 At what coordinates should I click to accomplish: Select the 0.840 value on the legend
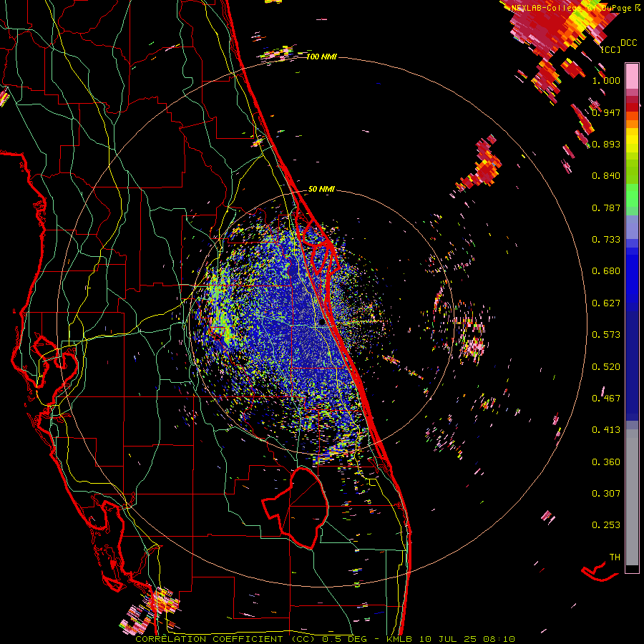(606, 176)
